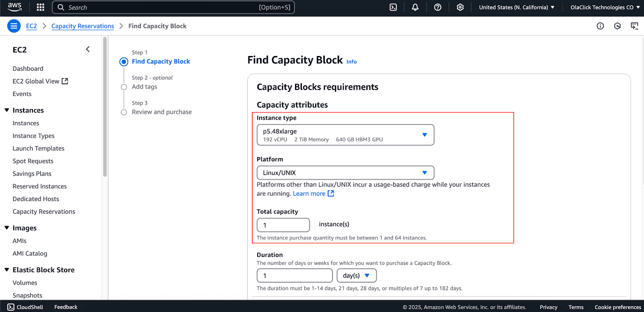Open Reserved Instances in the sidebar
Image resolution: width=644 pixels, height=312 pixels.
click(x=39, y=186)
